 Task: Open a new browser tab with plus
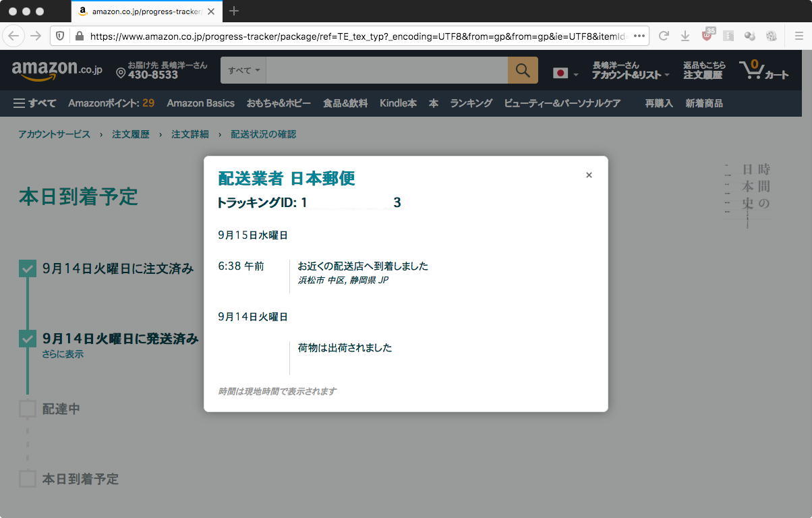pos(234,11)
